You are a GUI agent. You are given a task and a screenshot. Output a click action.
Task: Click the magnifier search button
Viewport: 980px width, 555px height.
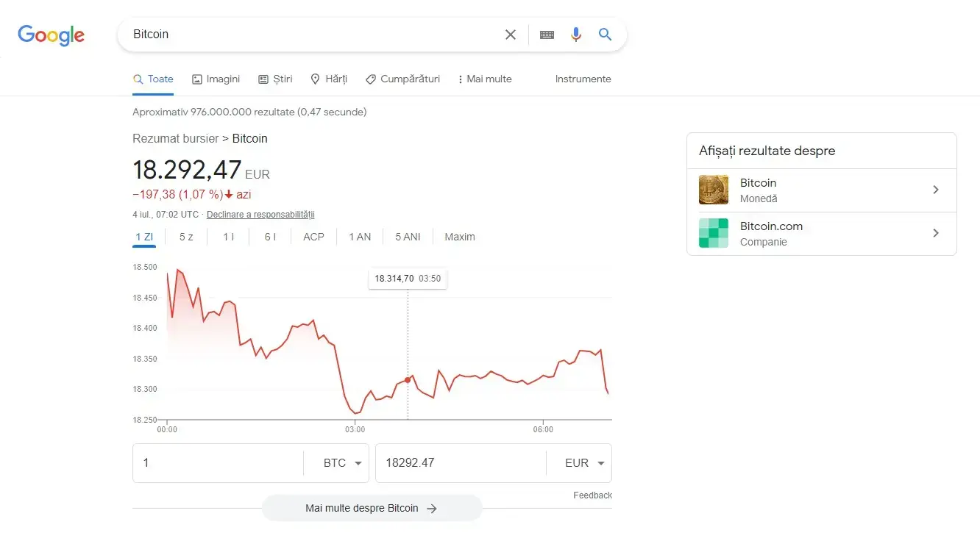[605, 35]
